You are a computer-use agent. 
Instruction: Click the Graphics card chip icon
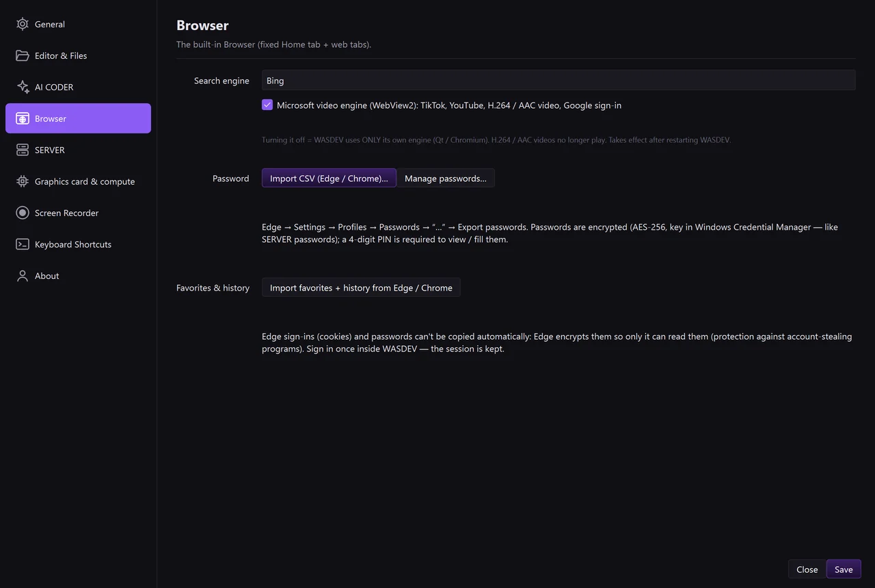tap(23, 181)
